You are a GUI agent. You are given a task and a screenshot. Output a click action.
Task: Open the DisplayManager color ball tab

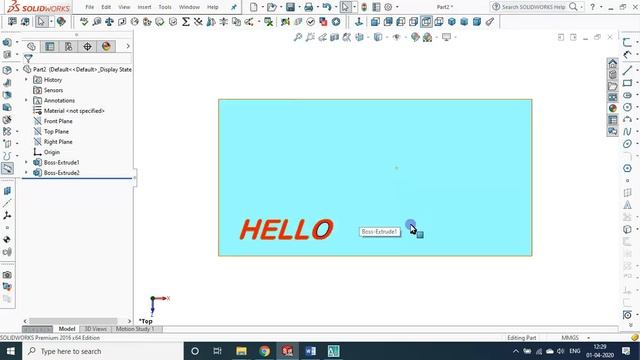pyautogui.click(x=106, y=46)
